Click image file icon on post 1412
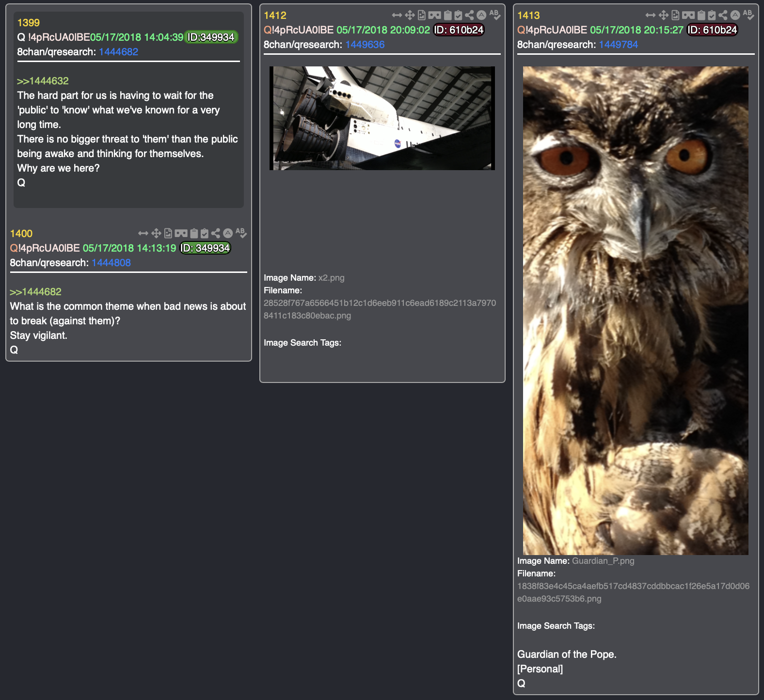764x700 pixels. click(x=422, y=15)
